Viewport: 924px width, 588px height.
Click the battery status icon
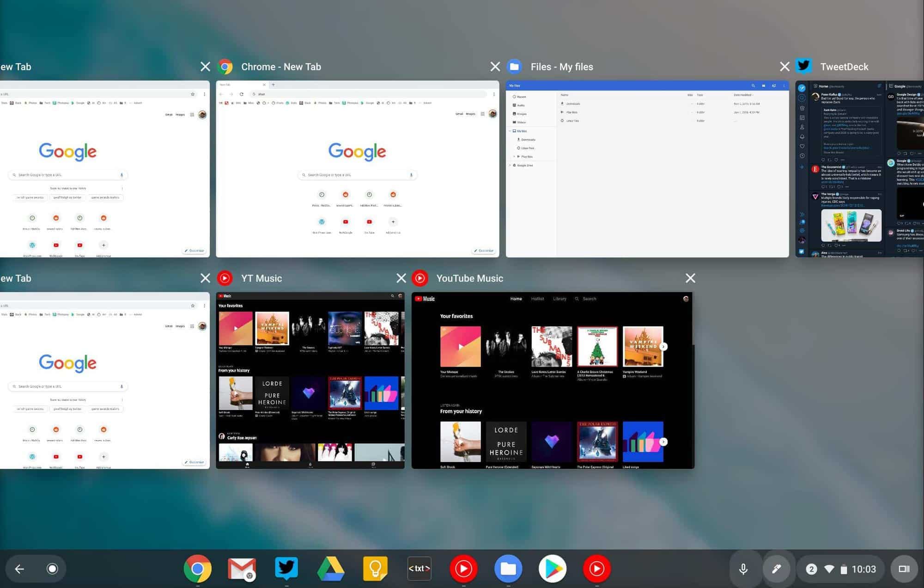(x=844, y=569)
